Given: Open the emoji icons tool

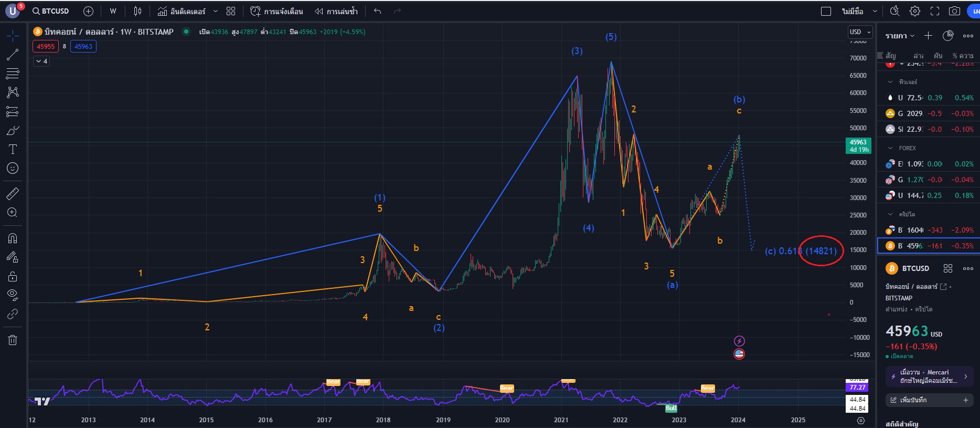Looking at the screenshot, I should click(13, 168).
